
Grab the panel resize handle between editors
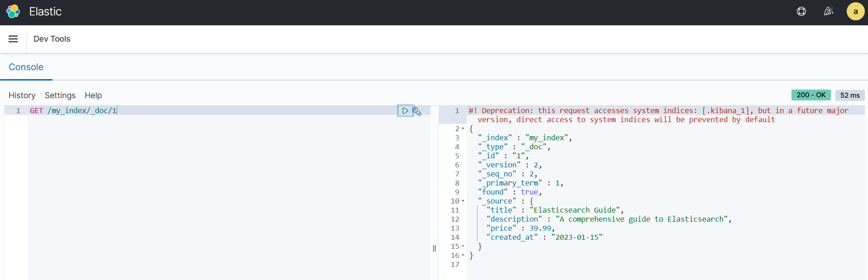434,248
